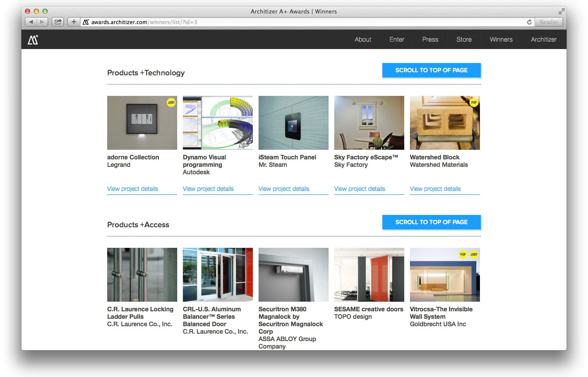Click the Vitrocsa-The Invisible Wall System title

[x=441, y=313]
